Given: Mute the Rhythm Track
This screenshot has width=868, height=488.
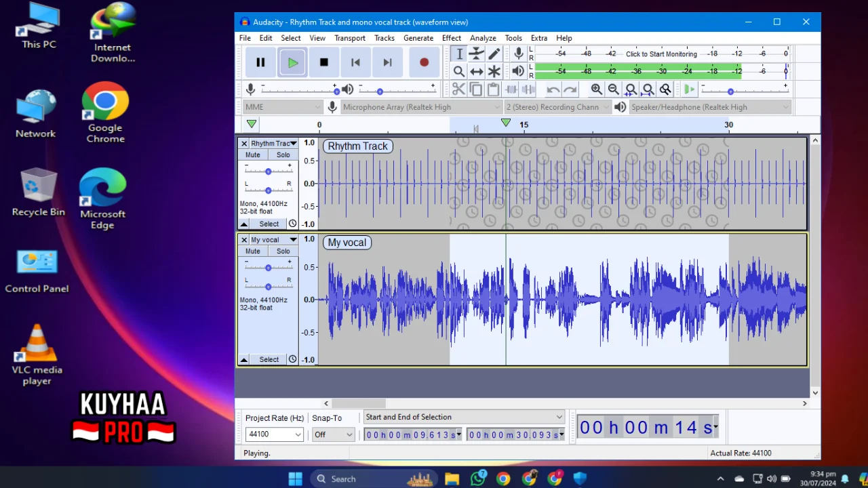Looking at the screenshot, I should point(253,155).
